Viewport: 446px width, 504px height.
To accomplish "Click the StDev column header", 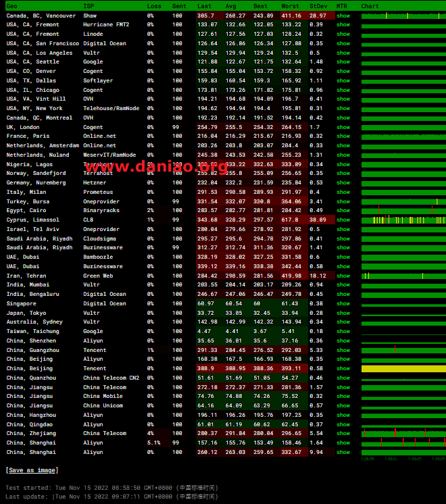I will tap(318, 6).
